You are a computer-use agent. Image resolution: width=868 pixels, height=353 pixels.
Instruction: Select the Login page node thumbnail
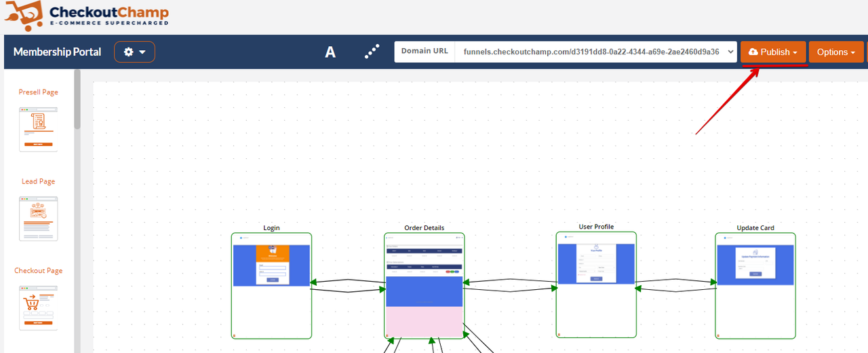(271, 285)
